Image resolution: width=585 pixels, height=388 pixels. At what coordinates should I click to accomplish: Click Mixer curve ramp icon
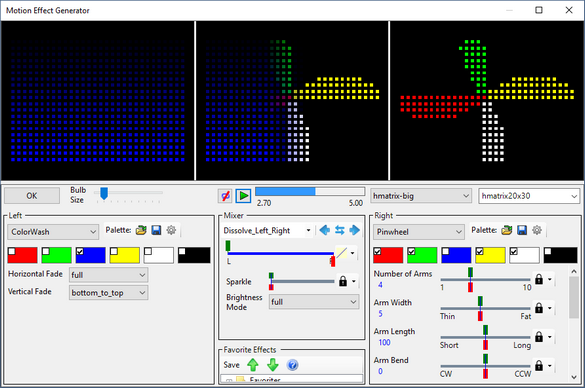341,253
